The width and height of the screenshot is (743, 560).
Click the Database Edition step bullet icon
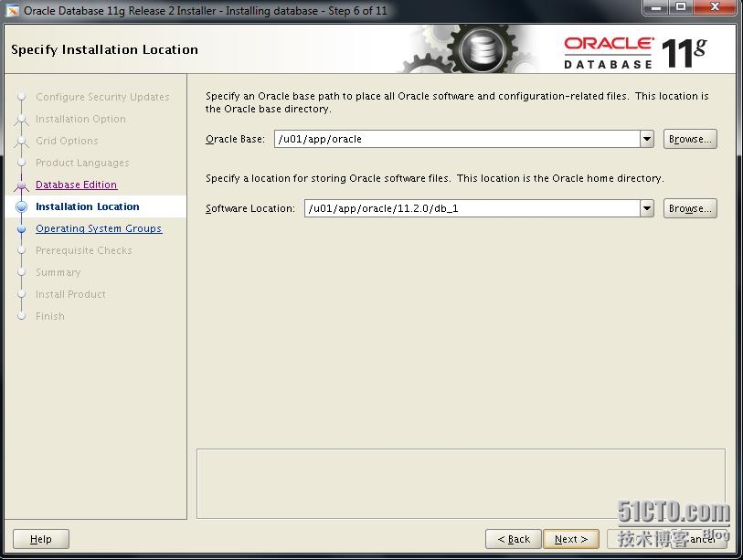pyautogui.click(x=21, y=185)
